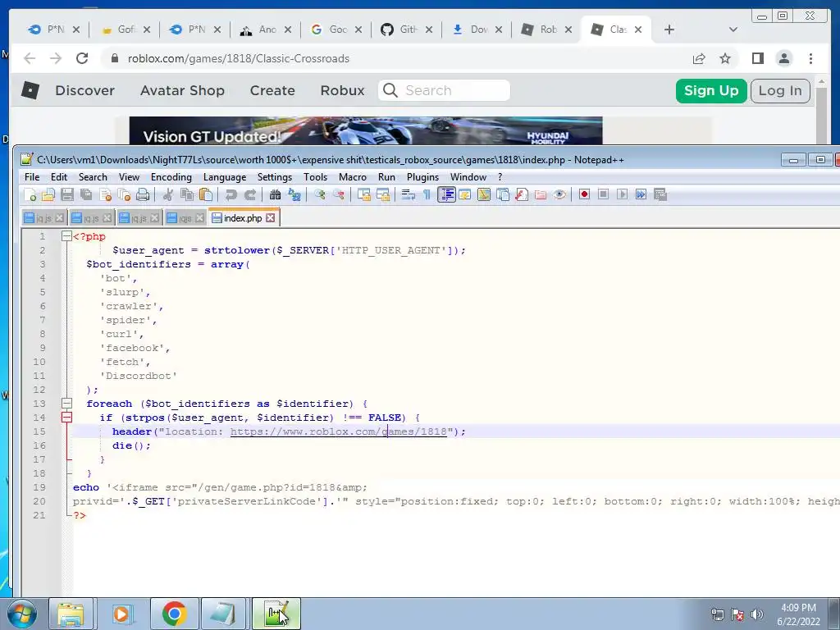Play back the recorded macro
The width and height of the screenshot is (840, 630).
[x=622, y=195]
